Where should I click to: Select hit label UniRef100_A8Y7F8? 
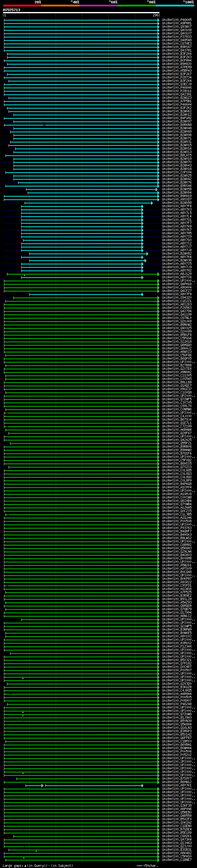(x=177, y=206)
